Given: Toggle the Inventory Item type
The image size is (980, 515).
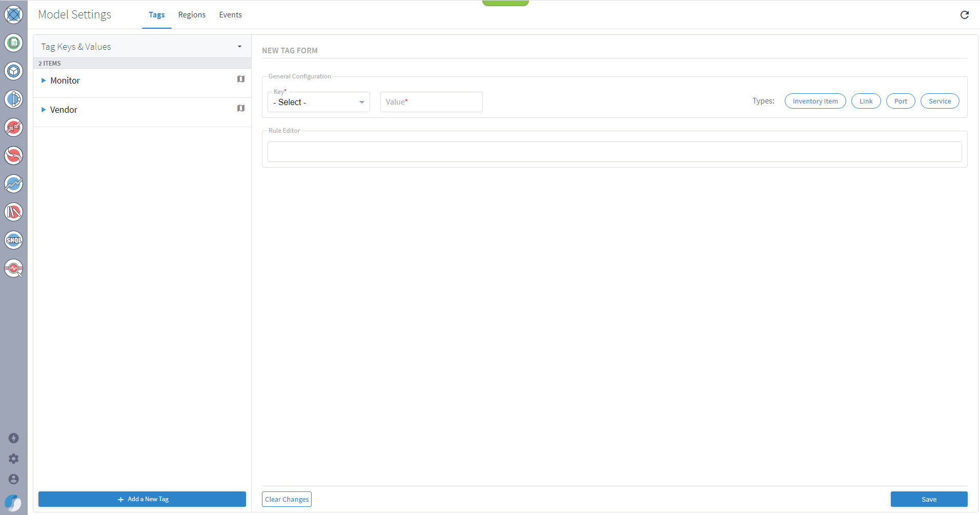Looking at the screenshot, I should click(x=815, y=101).
